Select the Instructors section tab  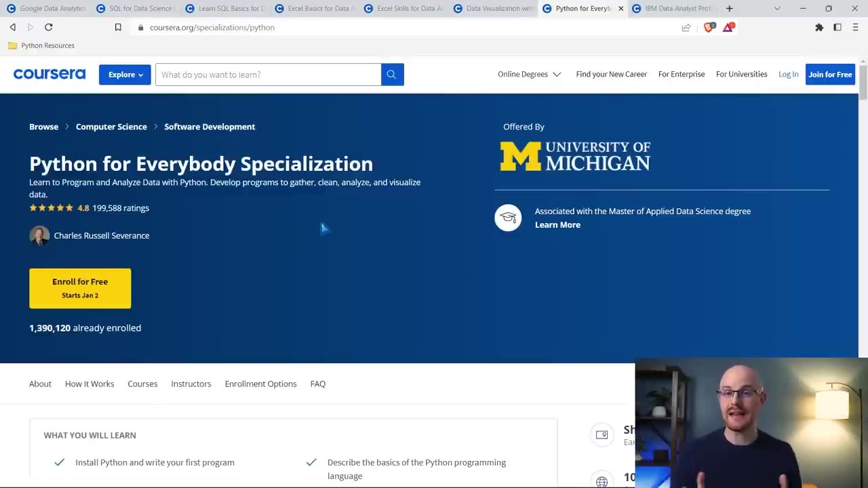[x=191, y=384]
